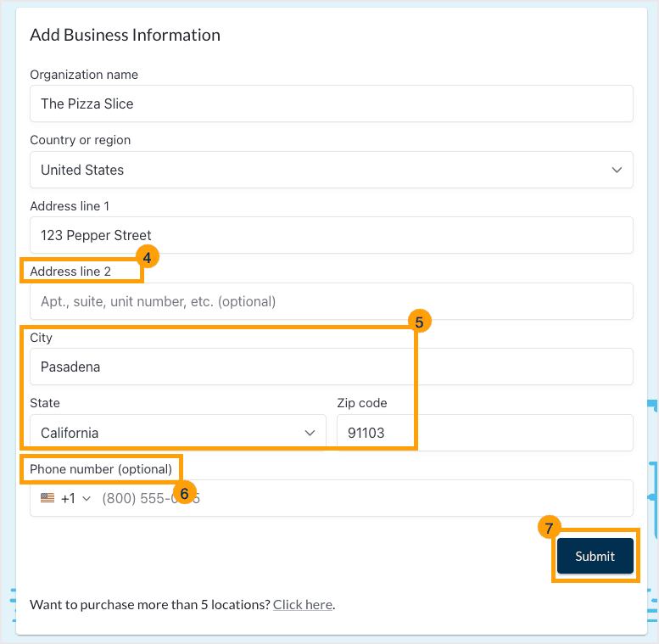Viewport: 659px width, 644px height.
Task: Click the "Phone number (optional)" label
Action: 101,469
